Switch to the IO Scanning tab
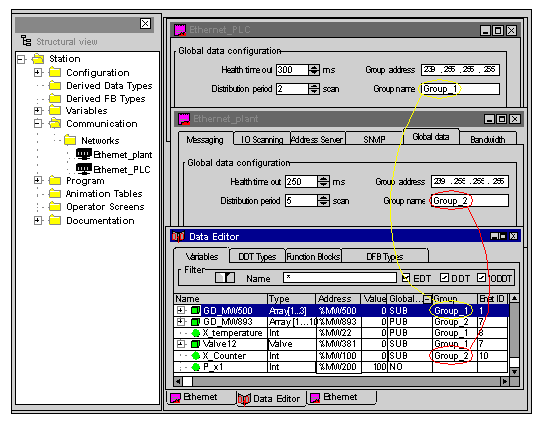 [262, 139]
